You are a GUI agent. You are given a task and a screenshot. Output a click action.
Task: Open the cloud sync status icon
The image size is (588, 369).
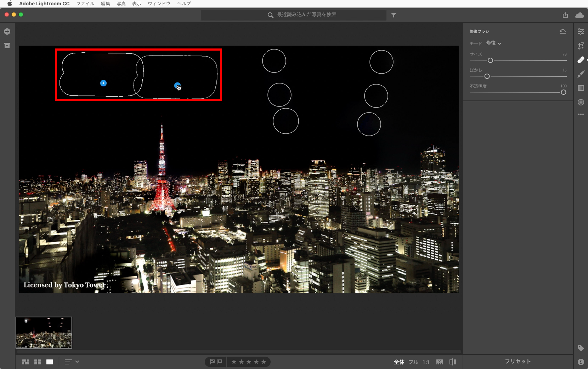point(579,15)
